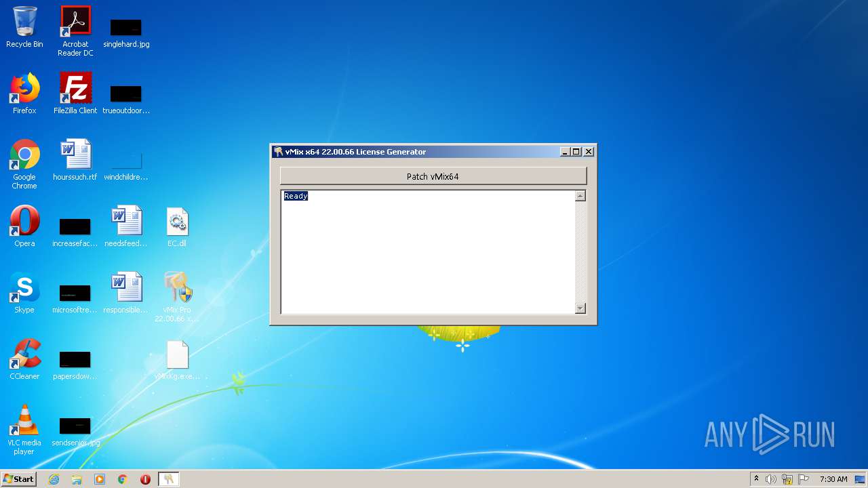Screen dimensions: 868x488
Task: Close the License Generator window
Action: pyautogui.click(x=589, y=152)
